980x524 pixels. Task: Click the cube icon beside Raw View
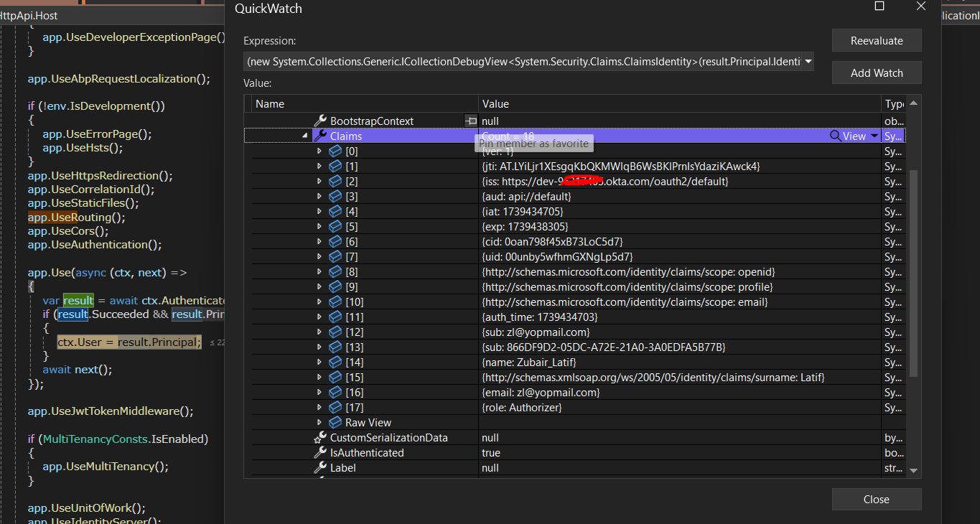pyautogui.click(x=335, y=423)
